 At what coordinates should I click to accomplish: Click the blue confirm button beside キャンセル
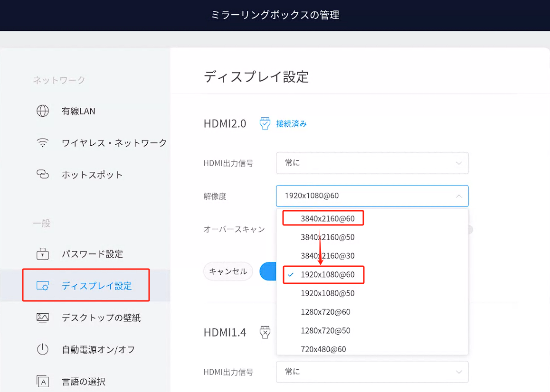pos(268,271)
